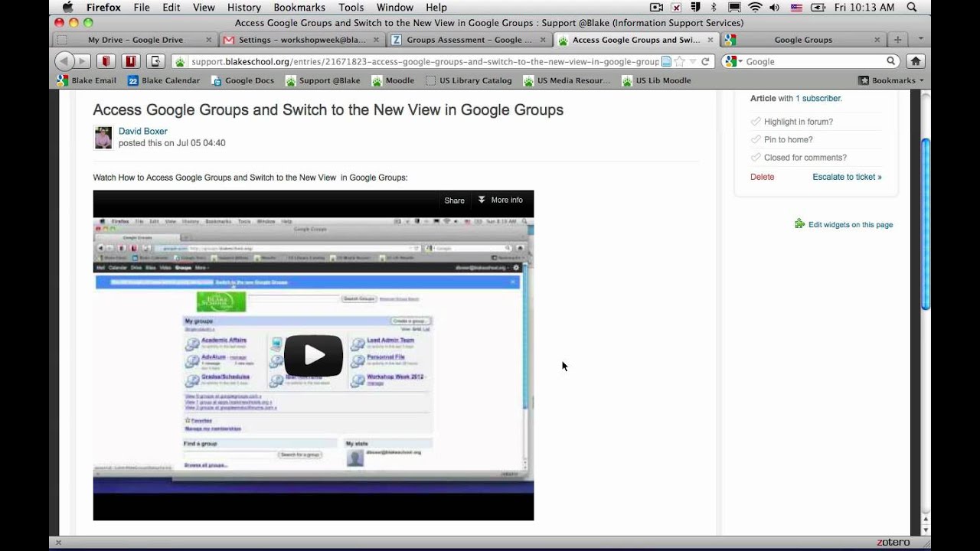Expand More info on the video
Image resolution: width=980 pixels, height=551 pixels.
(x=500, y=200)
